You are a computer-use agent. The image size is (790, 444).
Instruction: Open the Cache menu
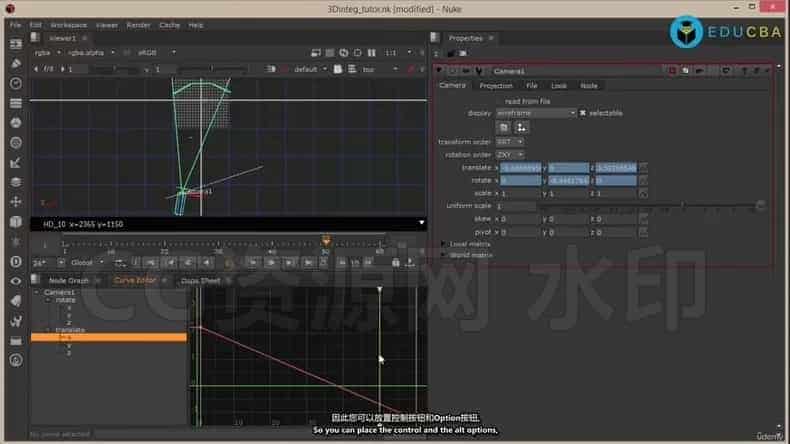coord(169,25)
